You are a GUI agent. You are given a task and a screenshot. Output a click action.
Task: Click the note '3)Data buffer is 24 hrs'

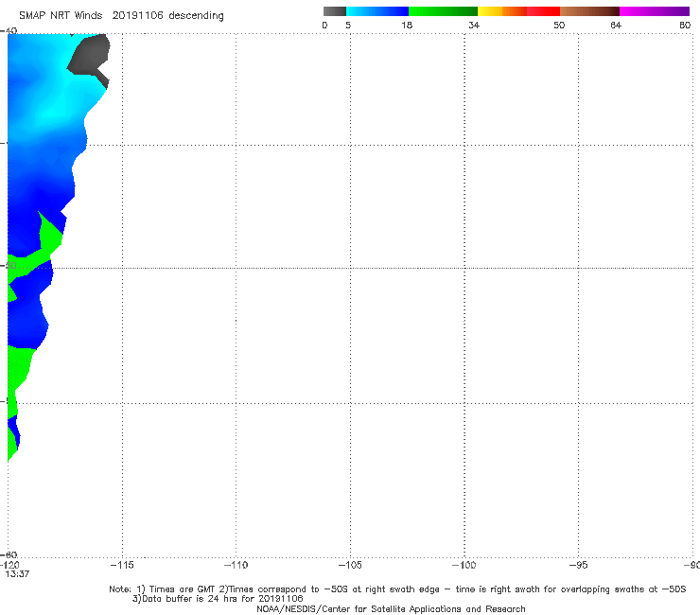[x=218, y=599]
